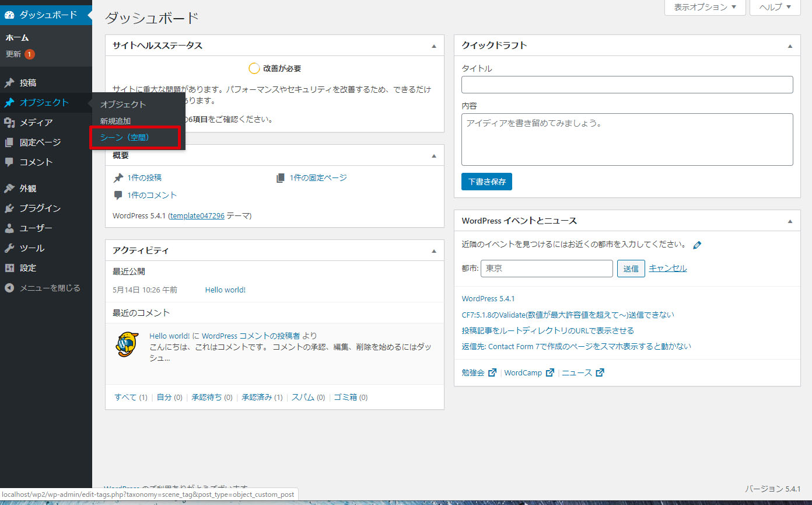Collapse the WordPress イベントとニュース panel
Image resolution: width=812 pixels, height=505 pixels.
(790, 221)
